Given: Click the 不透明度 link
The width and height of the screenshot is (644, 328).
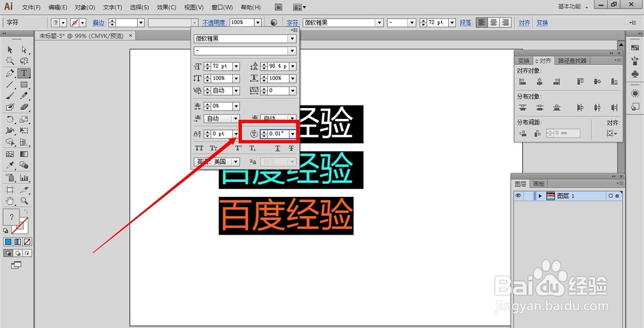Looking at the screenshot, I should point(214,23).
